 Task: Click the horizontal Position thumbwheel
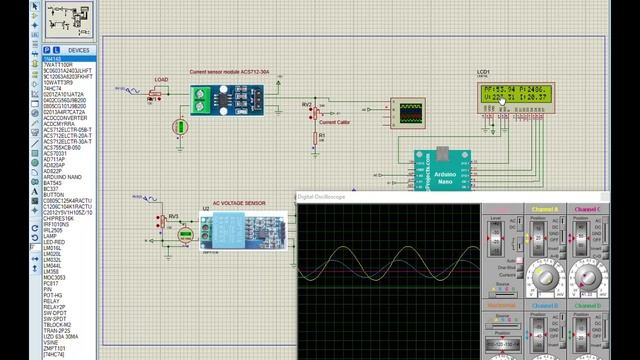point(503,344)
